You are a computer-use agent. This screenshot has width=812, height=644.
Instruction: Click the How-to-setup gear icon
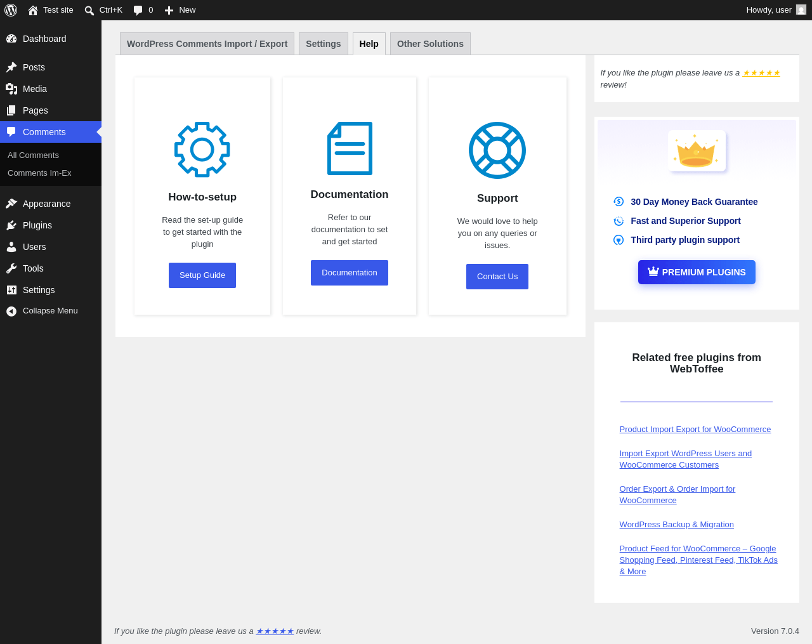202,150
